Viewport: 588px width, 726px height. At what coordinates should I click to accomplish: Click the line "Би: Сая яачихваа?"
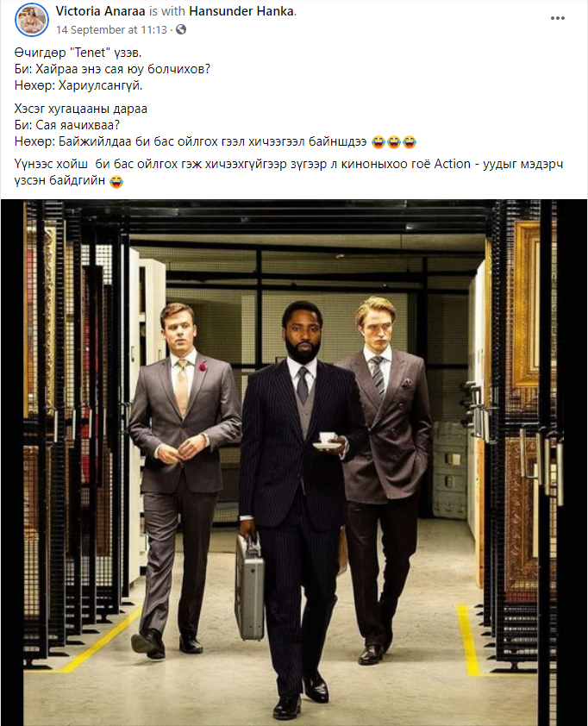(67, 125)
